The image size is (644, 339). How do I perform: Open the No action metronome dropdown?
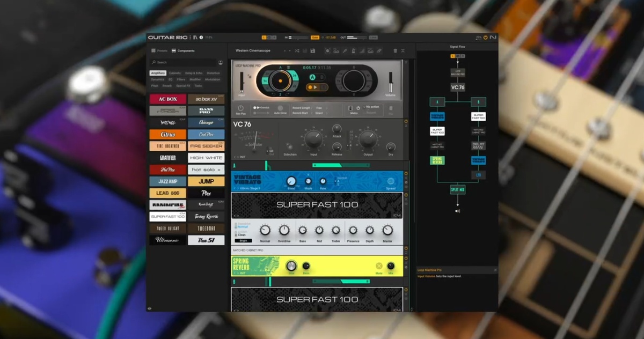371,107
